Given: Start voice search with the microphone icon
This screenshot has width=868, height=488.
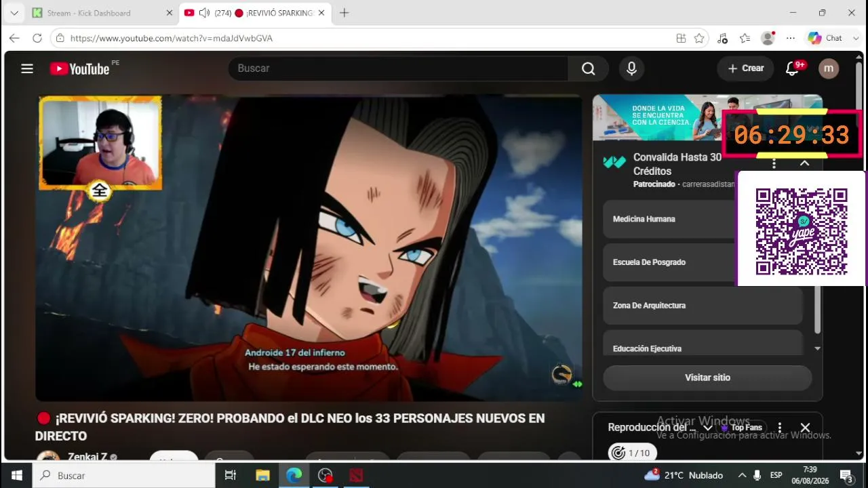Looking at the screenshot, I should click(x=631, y=68).
